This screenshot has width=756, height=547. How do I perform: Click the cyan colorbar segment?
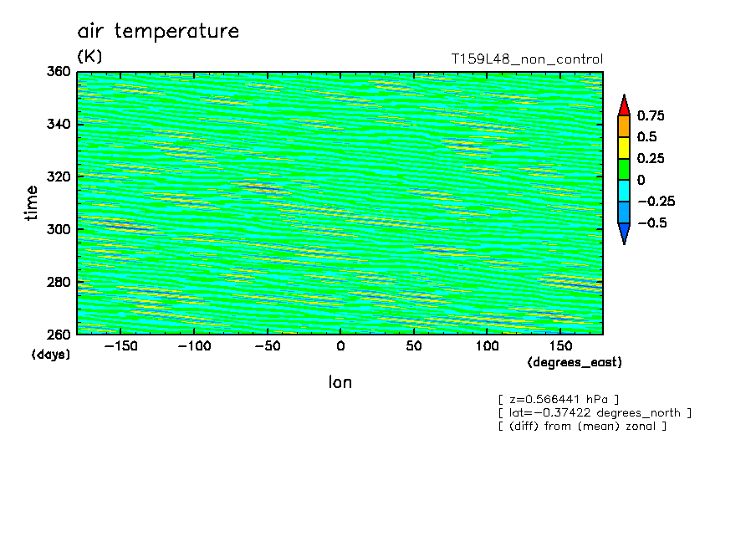point(624,191)
